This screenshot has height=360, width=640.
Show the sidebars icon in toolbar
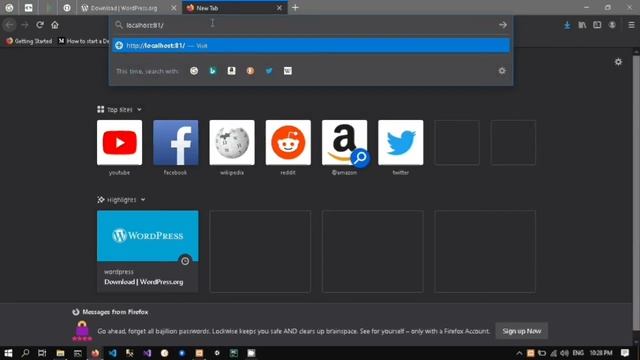click(597, 25)
